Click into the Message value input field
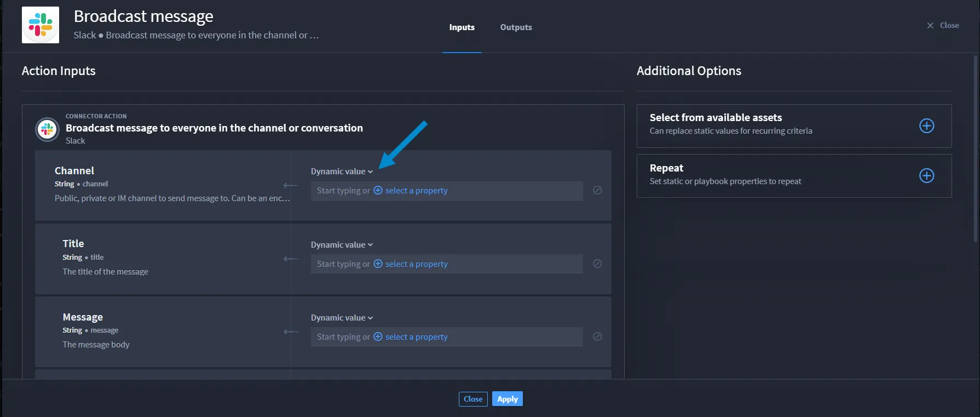The image size is (980, 417). click(447, 337)
